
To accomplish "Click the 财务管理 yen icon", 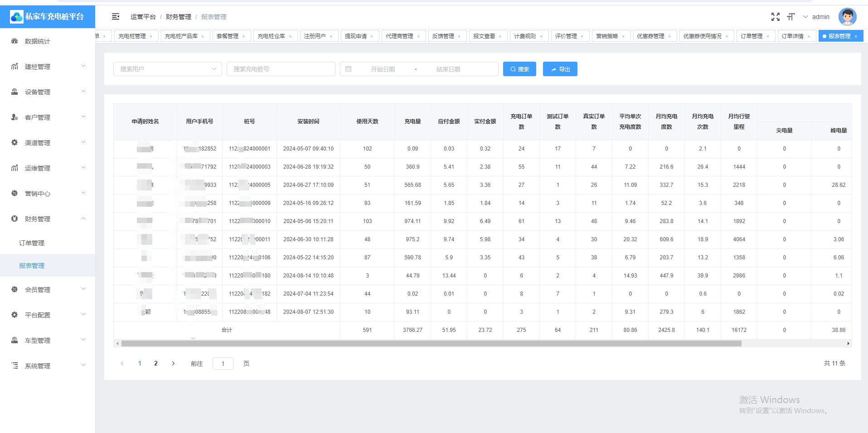I will coord(15,219).
